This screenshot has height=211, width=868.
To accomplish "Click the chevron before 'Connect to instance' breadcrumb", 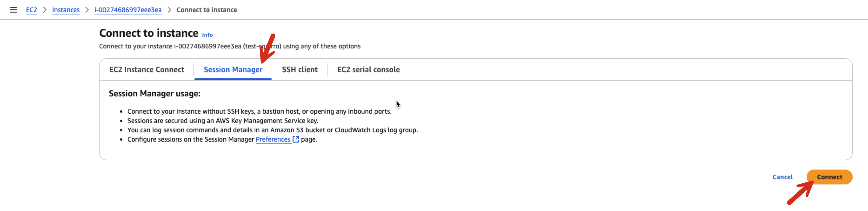I will 169,10.
